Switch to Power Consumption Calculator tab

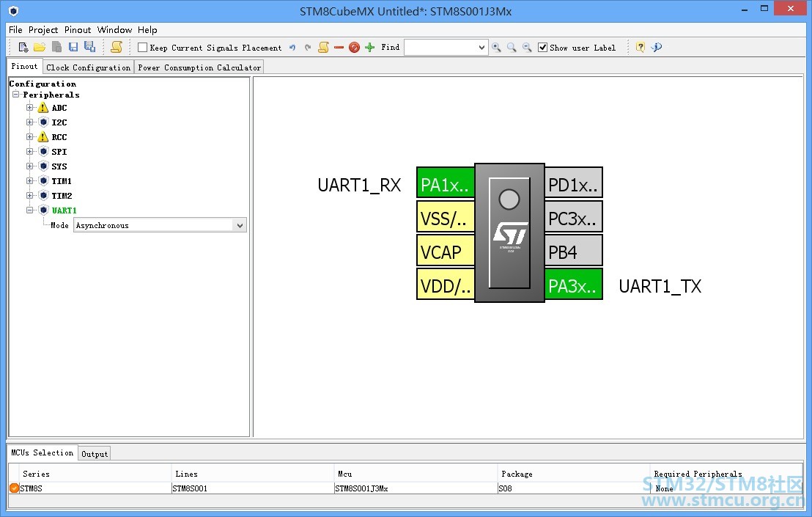click(x=199, y=67)
